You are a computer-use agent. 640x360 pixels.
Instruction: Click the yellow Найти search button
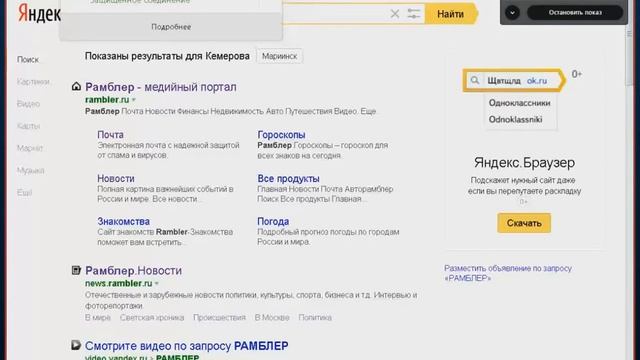click(451, 14)
